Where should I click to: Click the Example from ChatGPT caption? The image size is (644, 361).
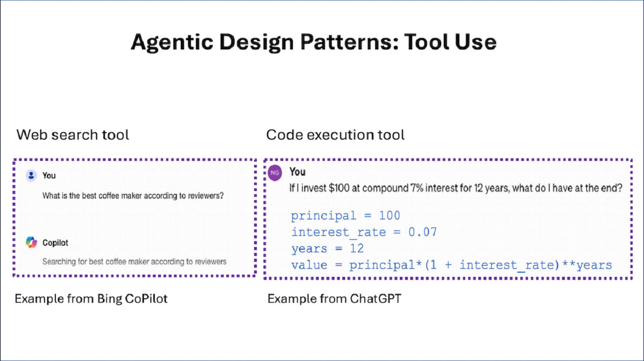tap(334, 298)
